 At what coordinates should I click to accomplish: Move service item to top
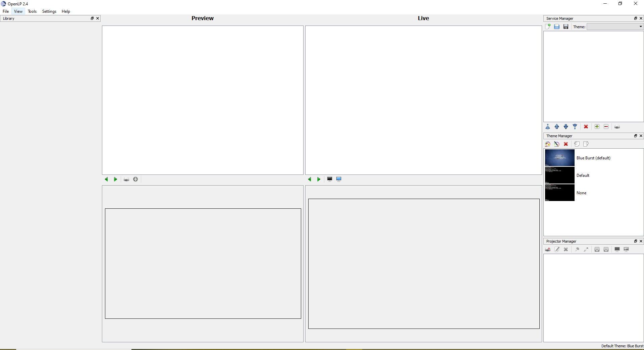pos(548,127)
